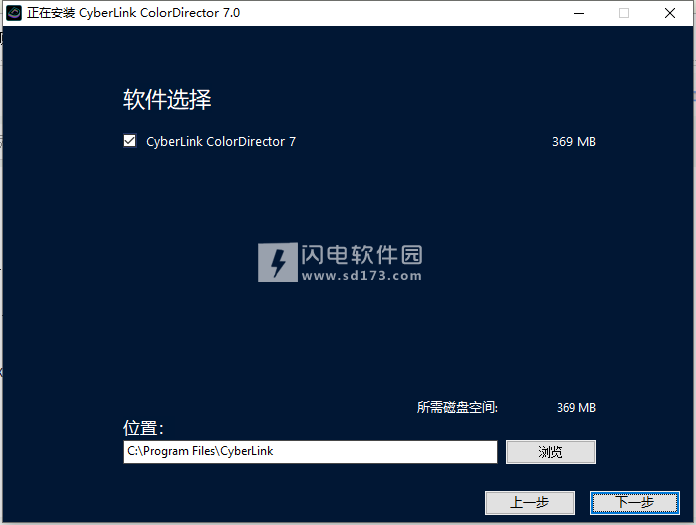Proceed with the 下一步 button
Screen dimensions: 696x525
pos(635,503)
